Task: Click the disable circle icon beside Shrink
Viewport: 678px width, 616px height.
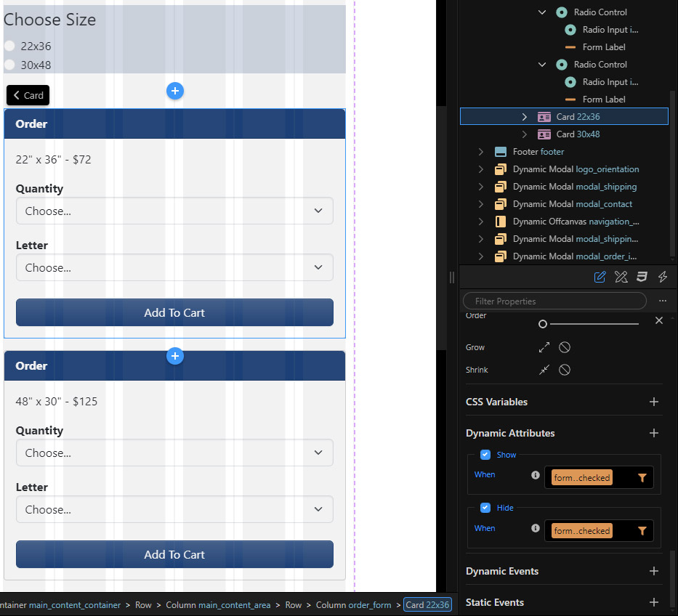Action: pos(565,370)
